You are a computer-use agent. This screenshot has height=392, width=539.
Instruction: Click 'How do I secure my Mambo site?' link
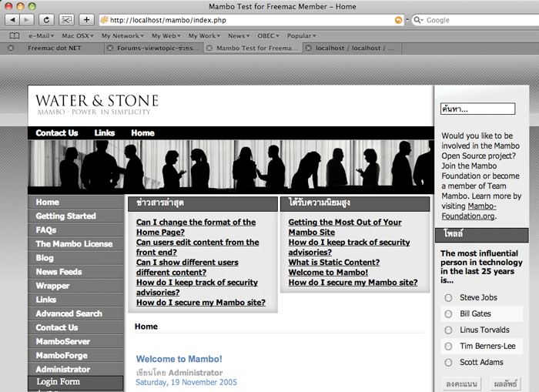point(200,303)
